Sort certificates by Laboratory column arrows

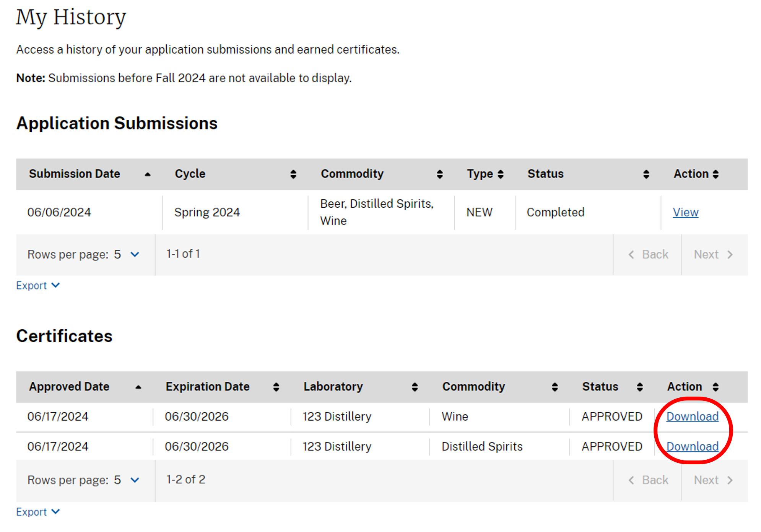[415, 387]
